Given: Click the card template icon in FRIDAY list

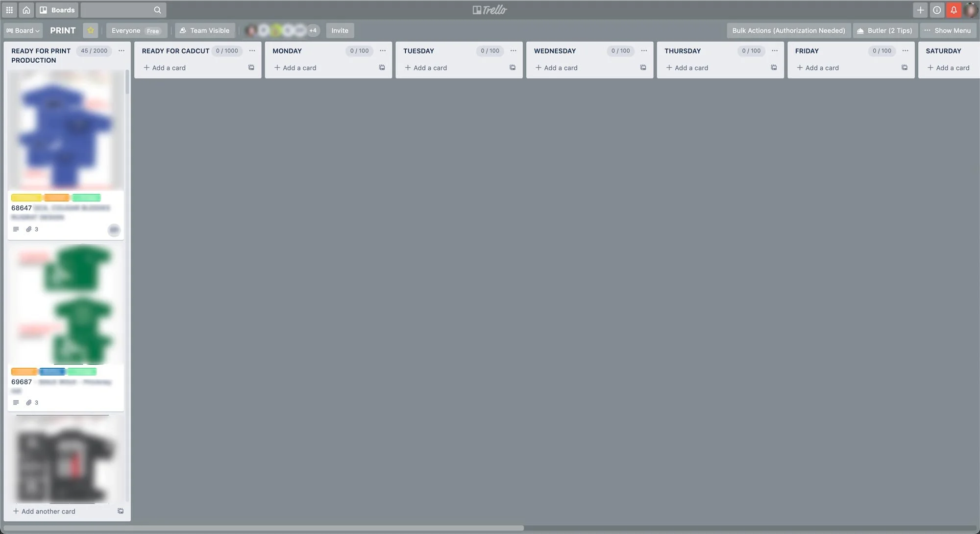Looking at the screenshot, I should click(x=905, y=68).
